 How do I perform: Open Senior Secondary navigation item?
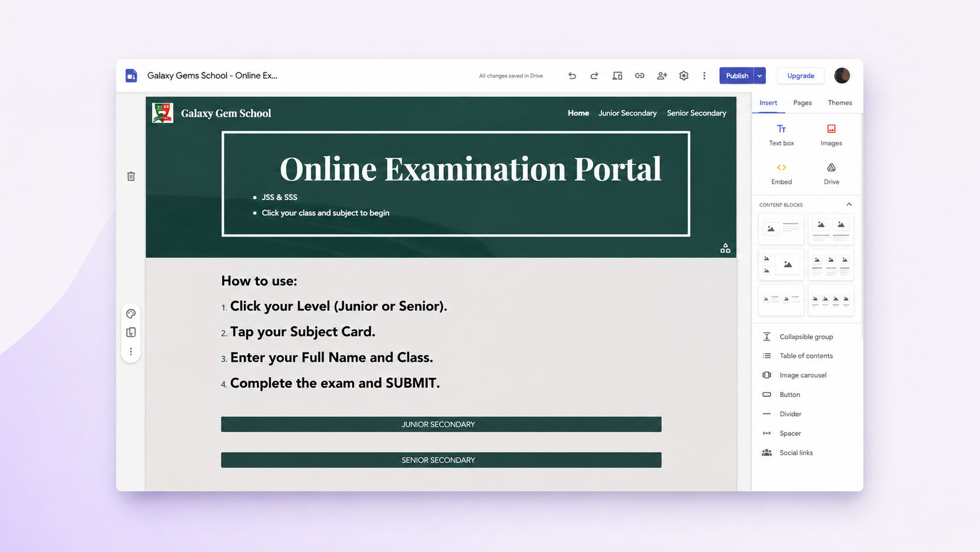pos(696,113)
